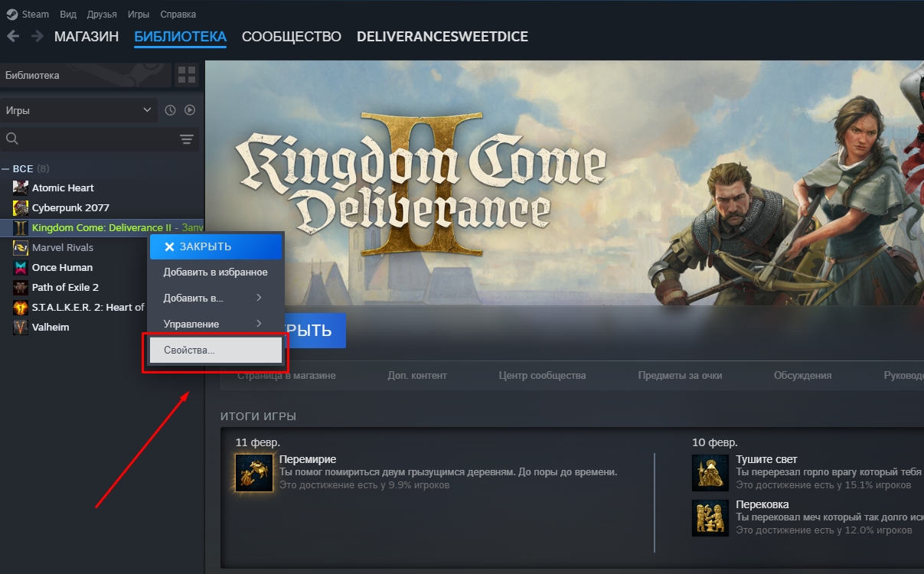Click the Перемирие achievement icon
This screenshot has height=574, width=924.
(x=254, y=472)
